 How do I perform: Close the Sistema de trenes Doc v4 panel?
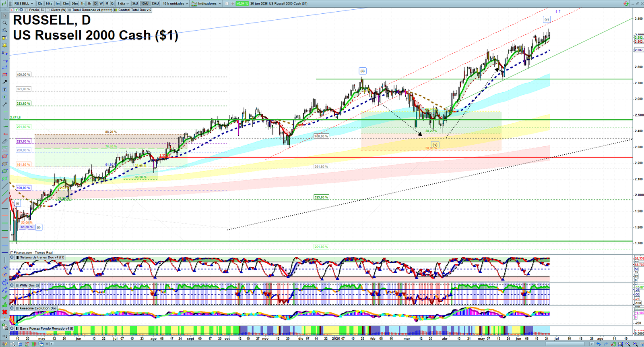(12, 257)
